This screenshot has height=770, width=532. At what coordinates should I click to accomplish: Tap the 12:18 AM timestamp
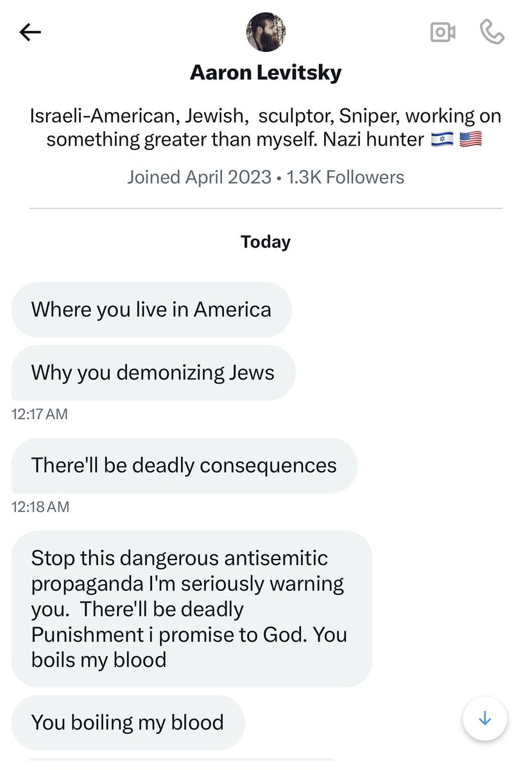40,507
